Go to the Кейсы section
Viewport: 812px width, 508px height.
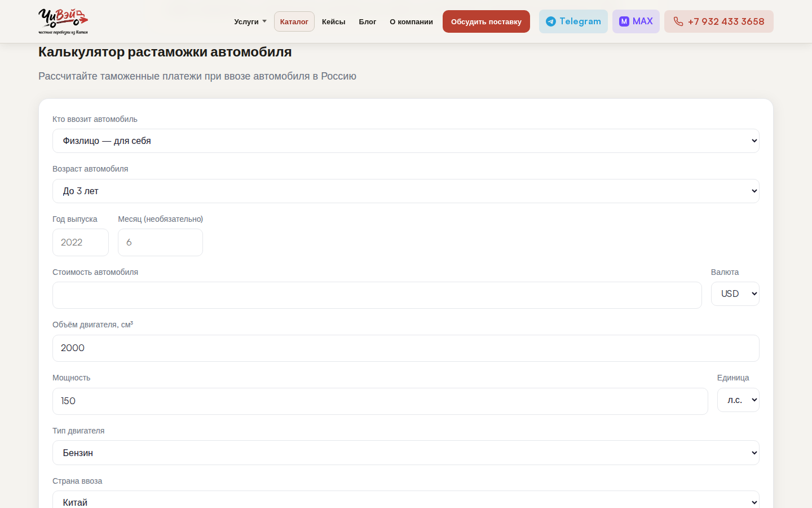[334, 21]
